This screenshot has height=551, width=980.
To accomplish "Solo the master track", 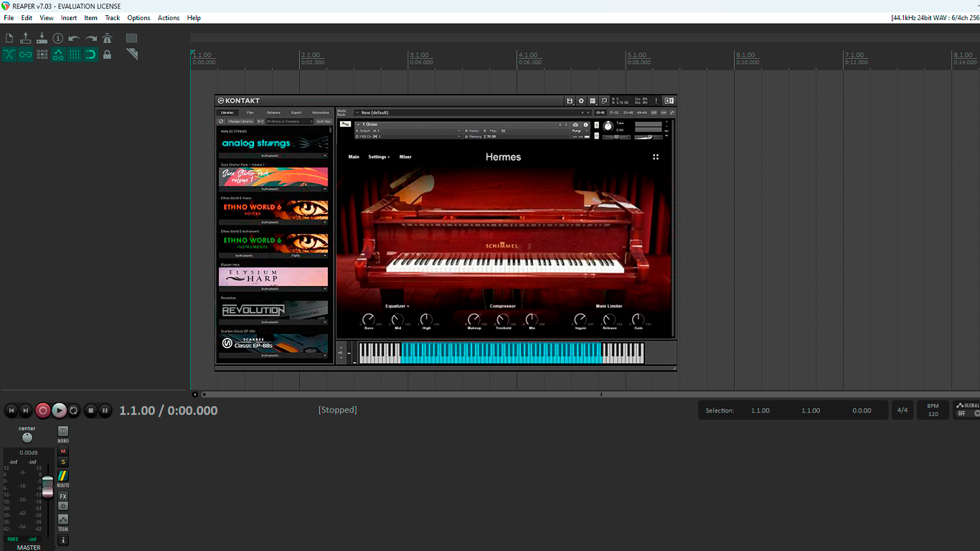I will (x=63, y=462).
